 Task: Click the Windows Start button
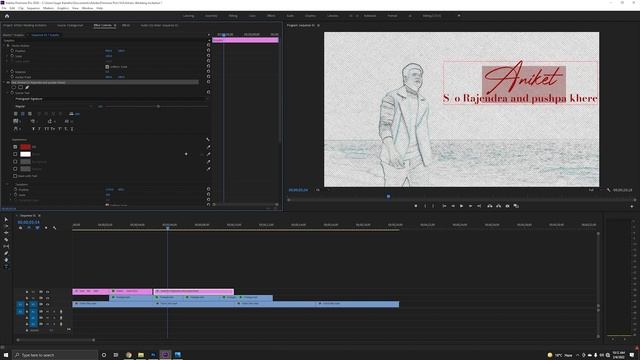click(6, 355)
